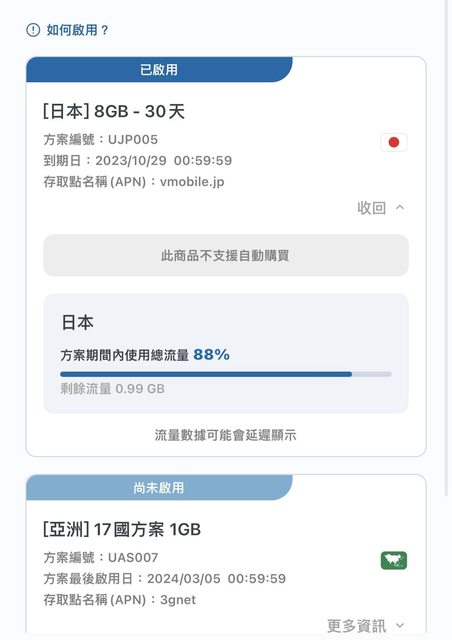The height and width of the screenshot is (640, 452).
Task: Click the info circle icon beside 如何啟用
Action: coord(33,30)
